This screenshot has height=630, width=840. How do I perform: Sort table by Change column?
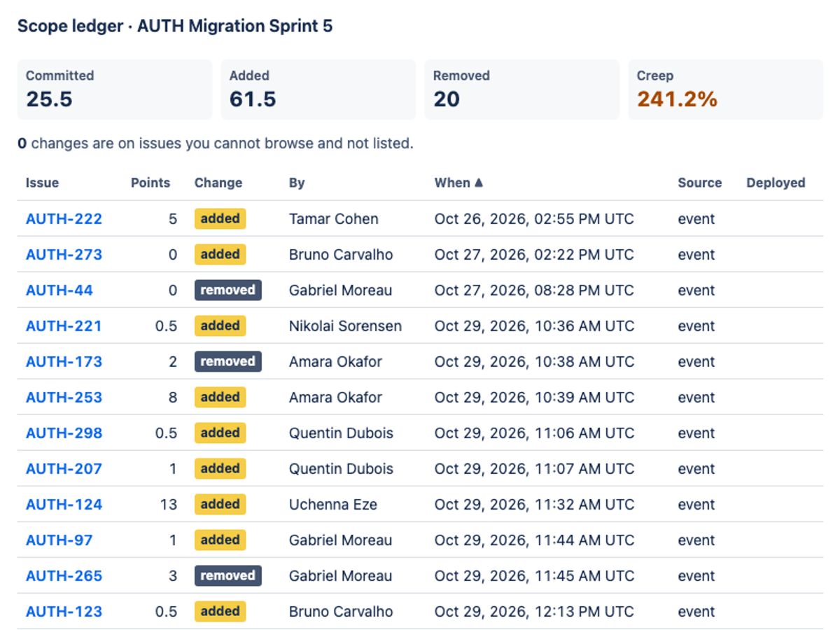coord(218,183)
